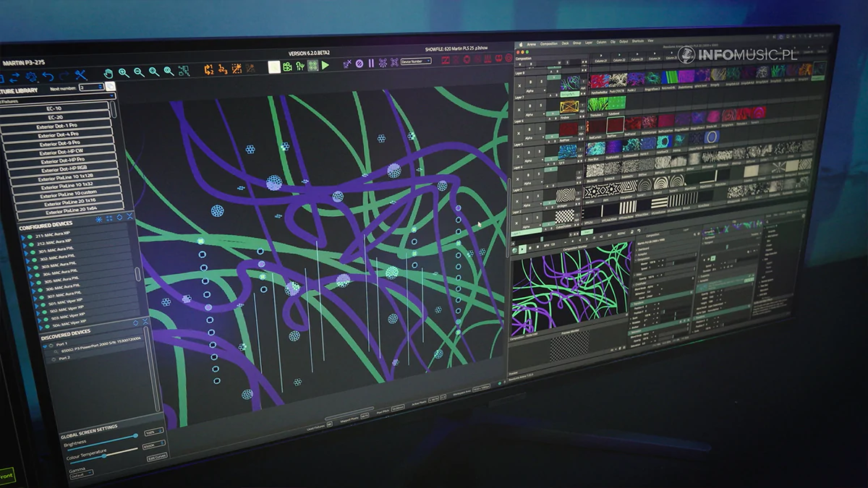Close the Discovered Devices panel
Image resolution: width=868 pixels, height=488 pixels.
145,322
